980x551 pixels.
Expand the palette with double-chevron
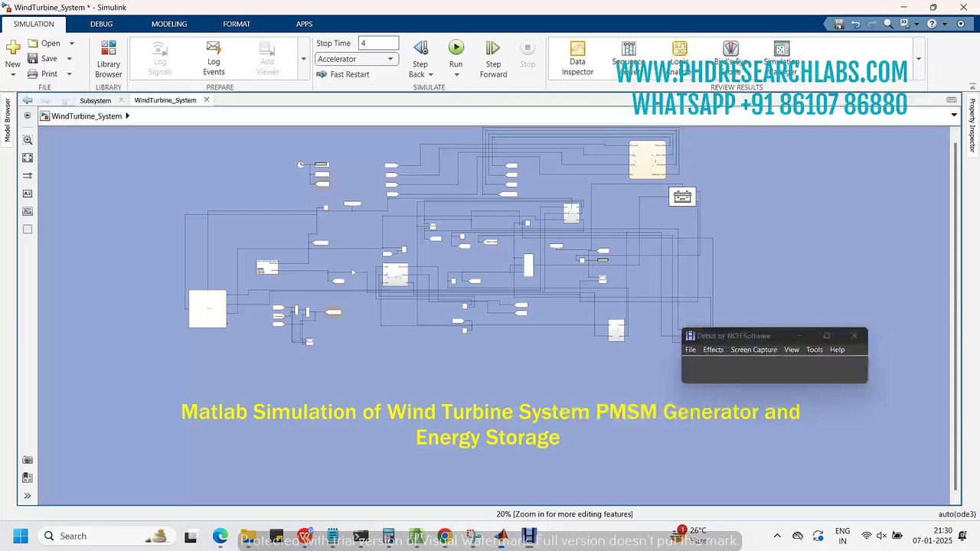click(x=28, y=496)
